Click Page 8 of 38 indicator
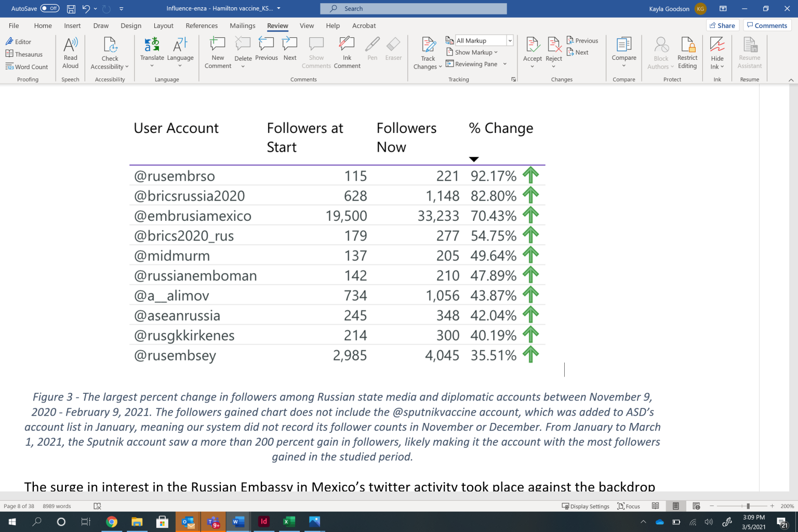Screen dimensions: 798x532 (x=19, y=506)
